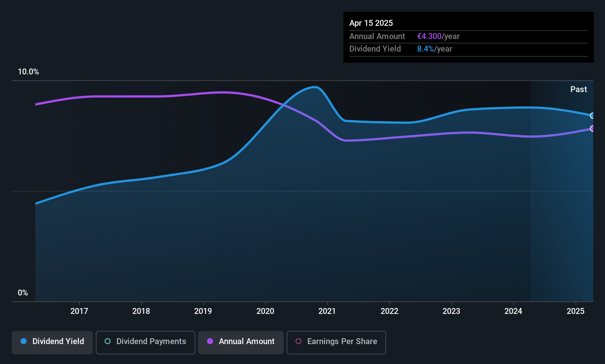The height and width of the screenshot is (364, 605).
Task: Click the purple Annual Amount endpoint marker
Action: tap(592, 129)
